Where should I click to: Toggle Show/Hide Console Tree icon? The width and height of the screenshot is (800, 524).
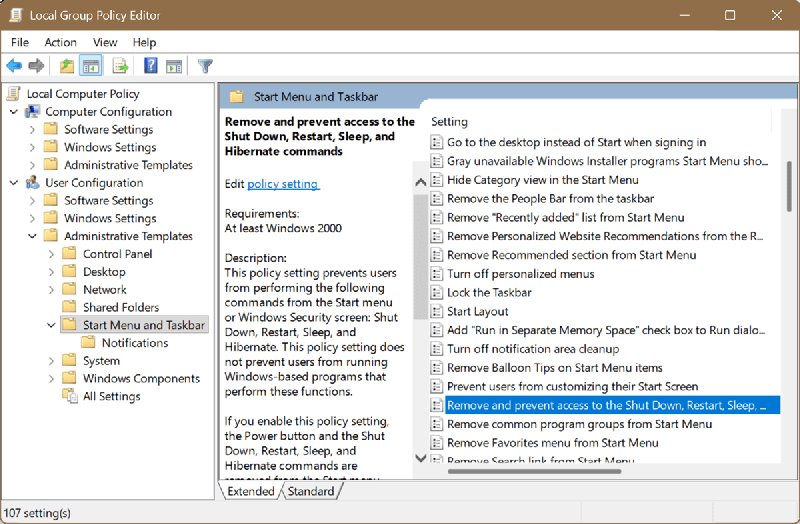91,66
